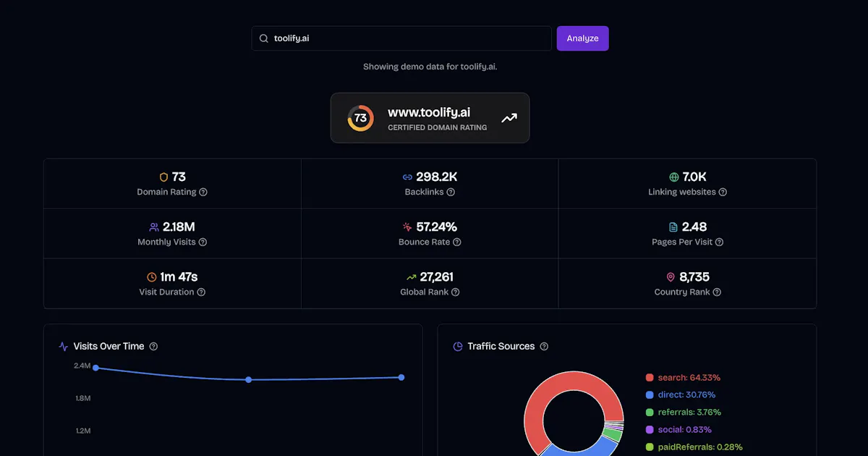Open the Visits Over Time help icon
The height and width of the screenshot is (456, 868).
pyautogui.click(x=153, y=347)
